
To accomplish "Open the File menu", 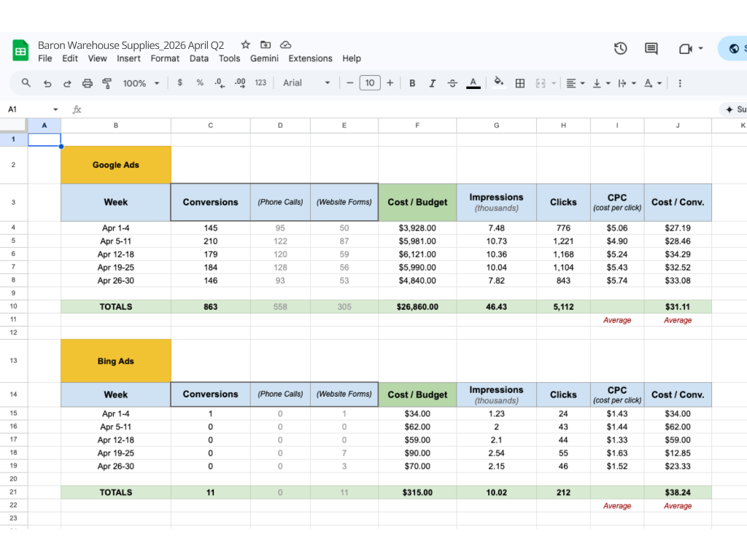I will [x=44, y=58].
